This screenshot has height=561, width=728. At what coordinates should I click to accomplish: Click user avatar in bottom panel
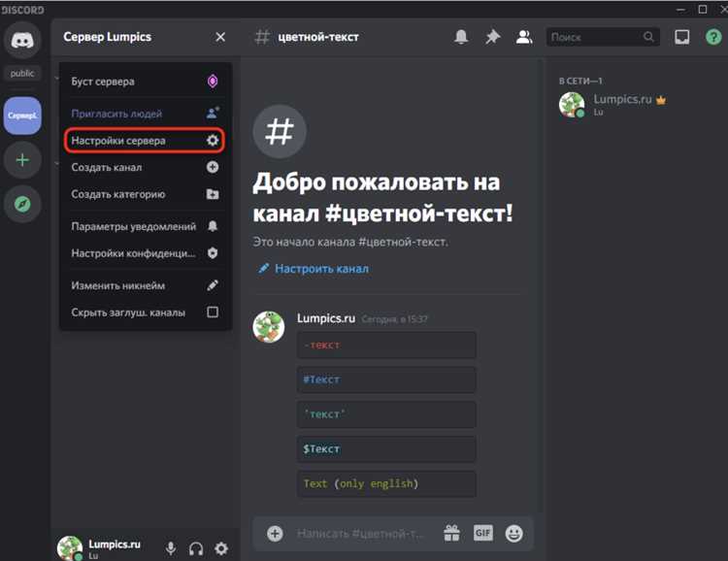[70, 548]
